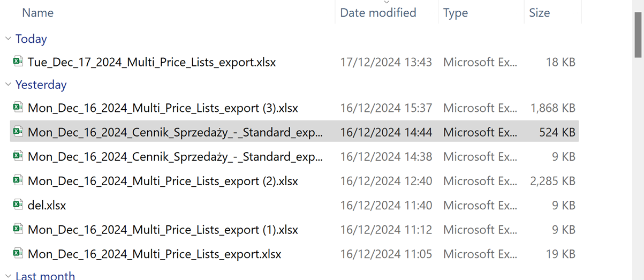
Task: Click the 1,868 KB size cell
Action: [x=552, y=108]
